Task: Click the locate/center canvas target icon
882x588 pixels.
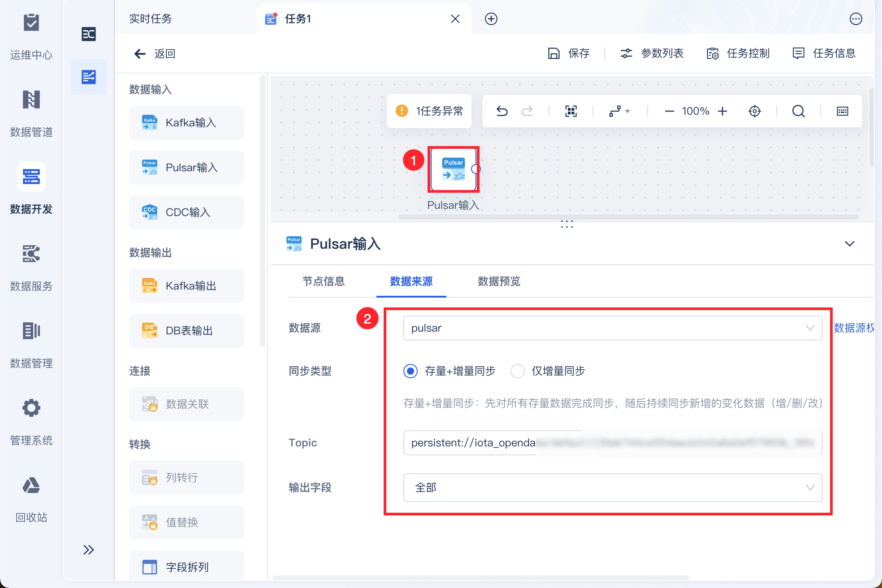Action: click(x=755, y=111)
